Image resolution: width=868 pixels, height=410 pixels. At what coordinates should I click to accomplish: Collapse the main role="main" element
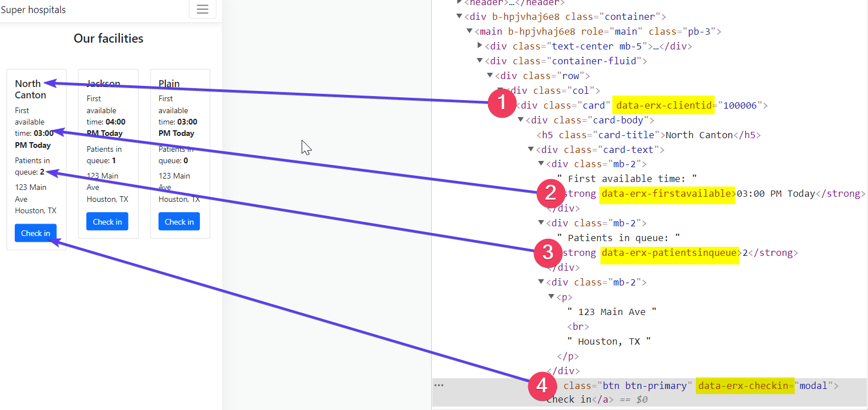click(470, 31)
